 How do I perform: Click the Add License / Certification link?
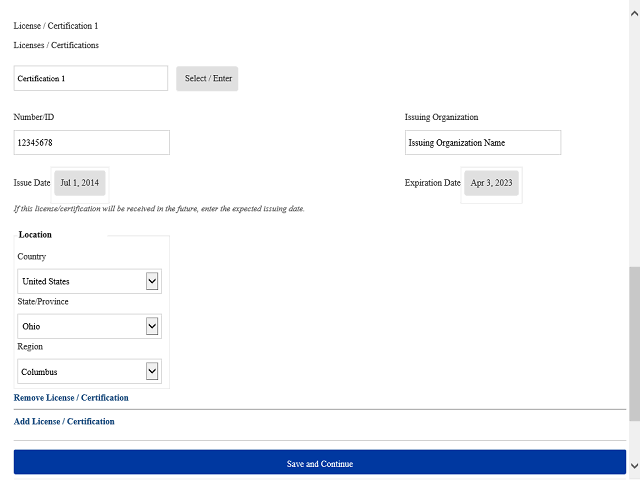(64, 421)
